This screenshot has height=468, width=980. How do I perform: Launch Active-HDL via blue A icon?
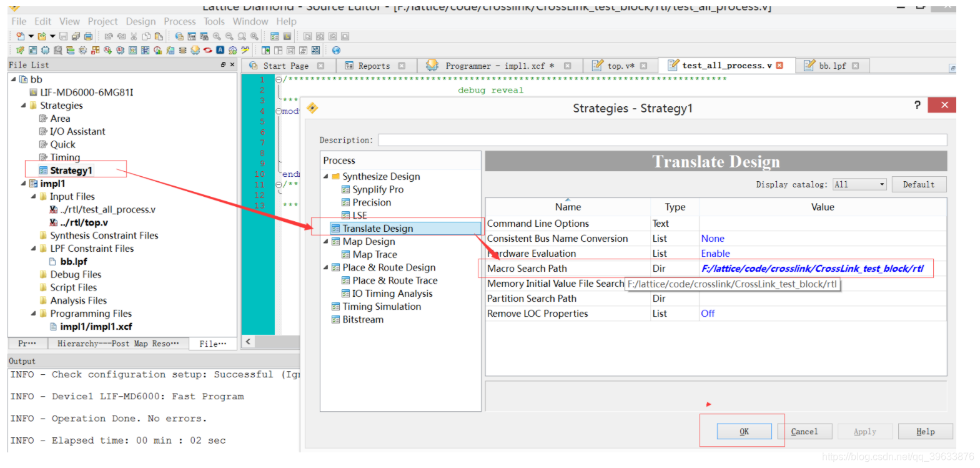coord(220,50)
